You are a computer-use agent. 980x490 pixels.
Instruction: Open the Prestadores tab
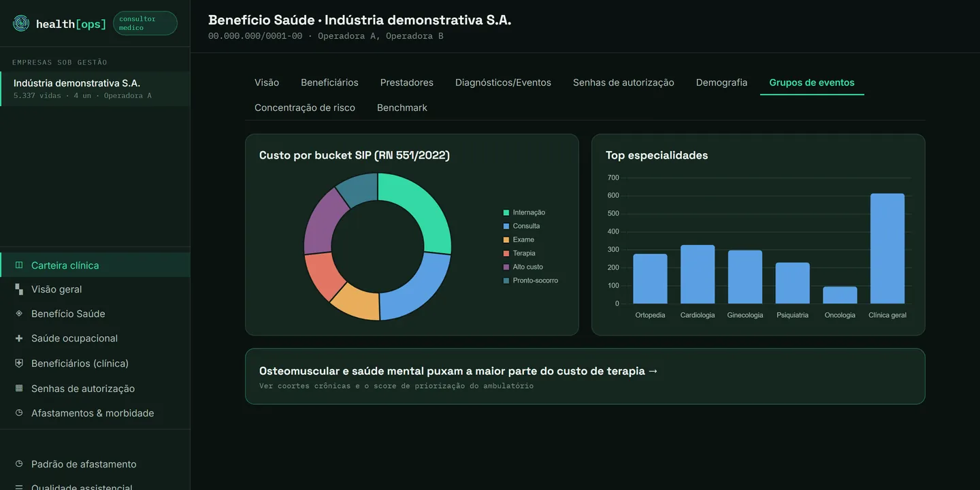tap(407, 82)
